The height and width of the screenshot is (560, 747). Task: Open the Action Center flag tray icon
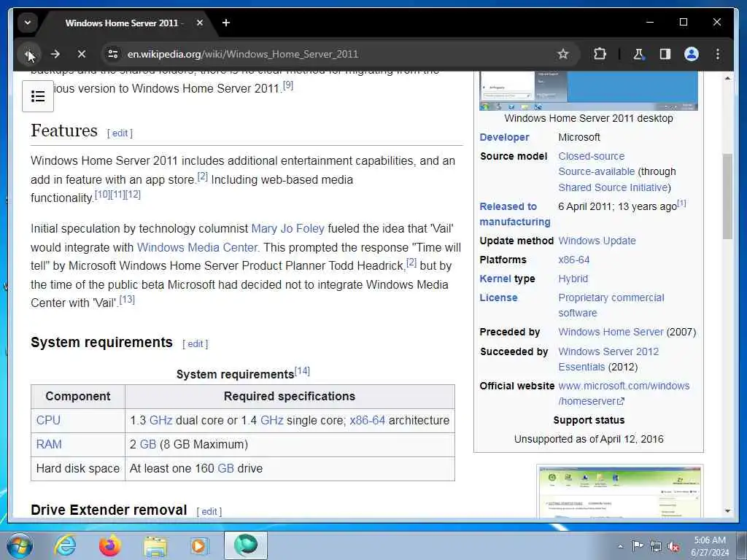[x=638, y=546]
